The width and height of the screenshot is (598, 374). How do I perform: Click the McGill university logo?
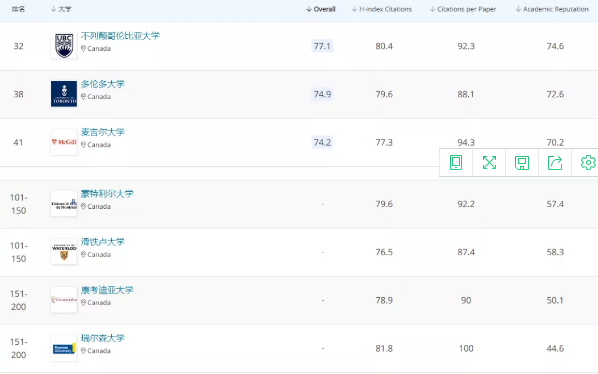click(64, 142)
